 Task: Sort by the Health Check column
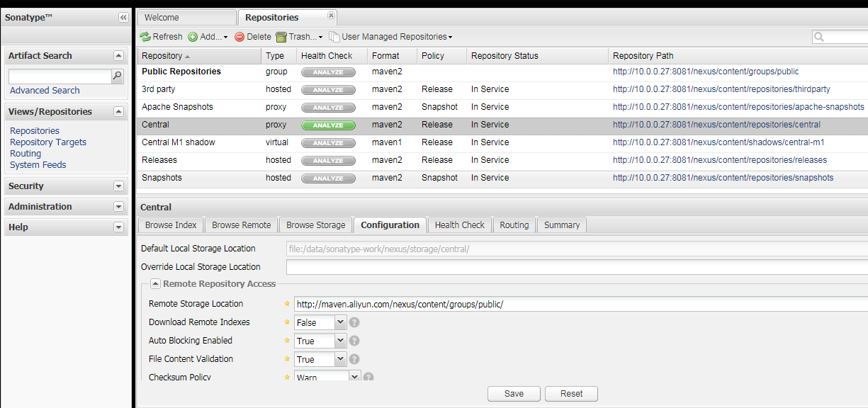pos(332,56)
